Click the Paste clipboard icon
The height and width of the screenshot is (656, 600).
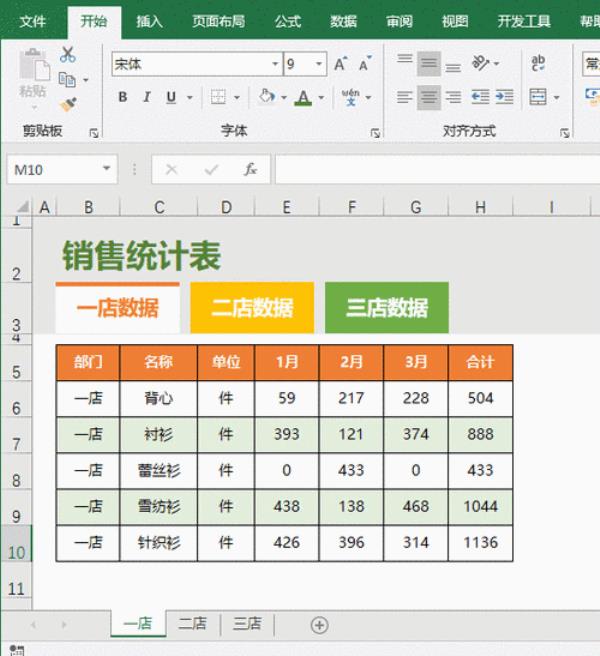(x=34, y=64)
